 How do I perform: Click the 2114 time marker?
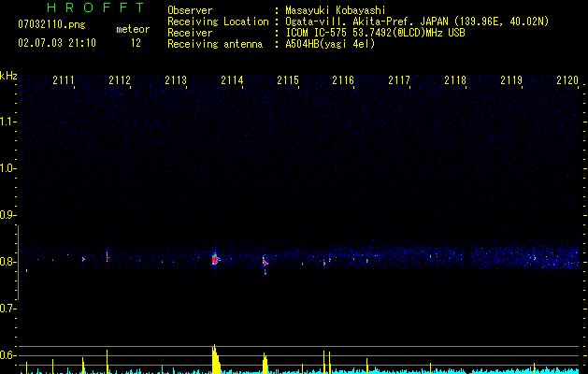coord(232,80)
